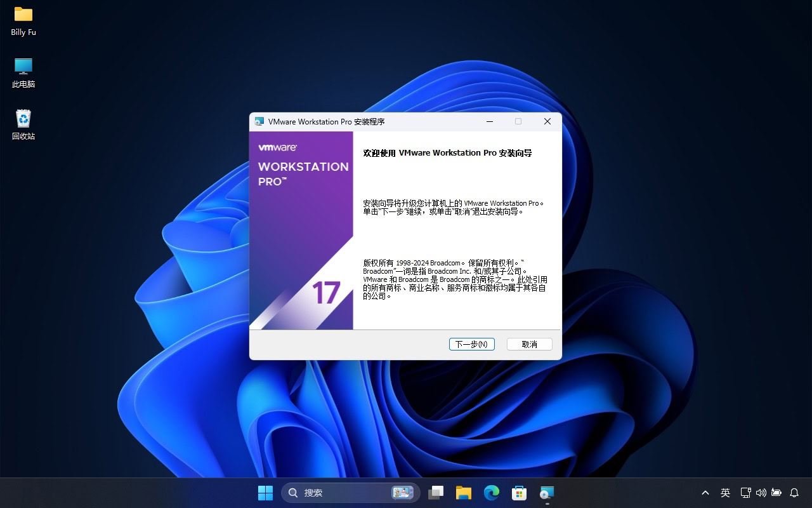Click the volume speaker tray icon

click(761, 493)
